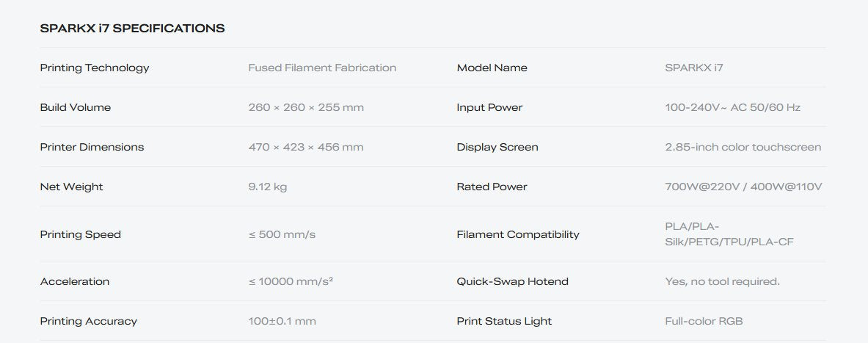Click the Printer Dimensions label
The height and width of the screenshot is (343, 868).
pos(92,147)
